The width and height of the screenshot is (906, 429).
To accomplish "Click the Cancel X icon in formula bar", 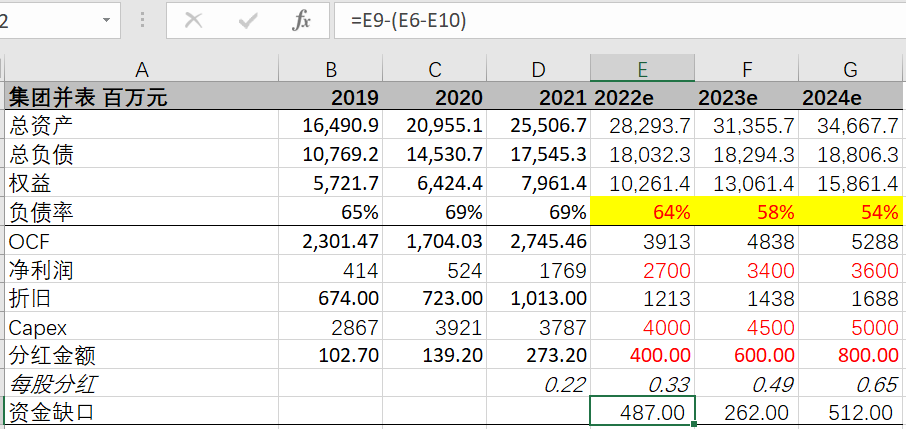I will coord(194,21).
